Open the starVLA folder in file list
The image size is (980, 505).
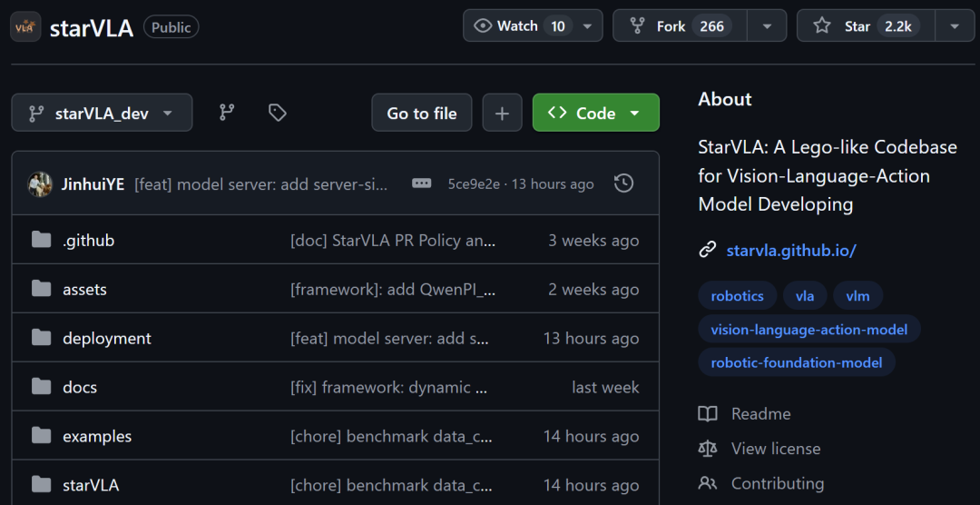click(x=91, y=485)
